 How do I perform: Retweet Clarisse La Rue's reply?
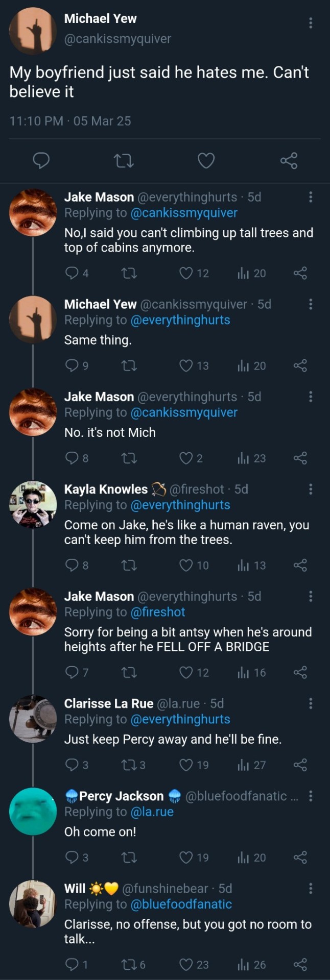129,765
